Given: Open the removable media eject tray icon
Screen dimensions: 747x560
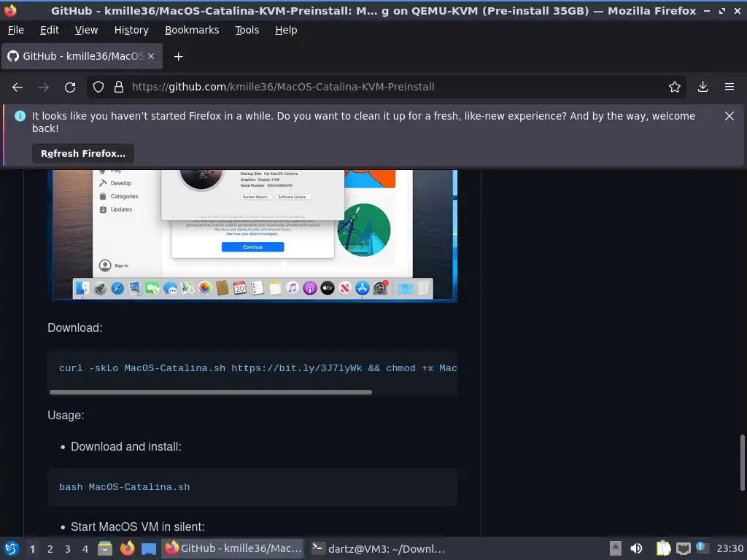Looking at the screenshot, I should click(615, 548).
